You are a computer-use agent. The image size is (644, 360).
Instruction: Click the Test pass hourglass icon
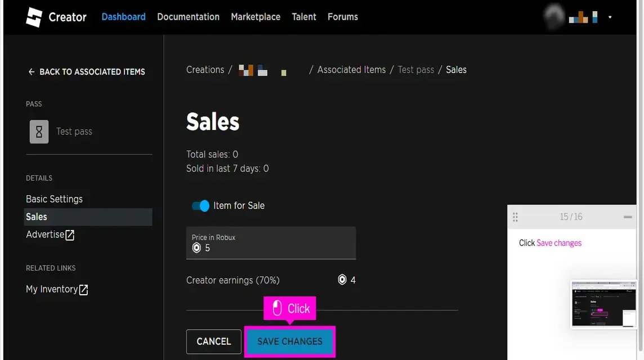coord(38,131)
